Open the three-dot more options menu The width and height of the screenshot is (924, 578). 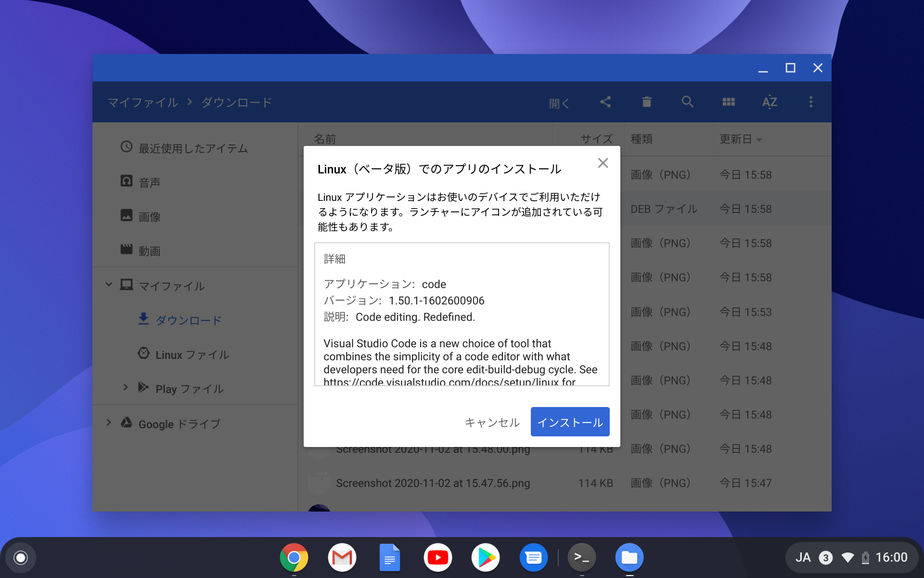[x=811, y=102]
